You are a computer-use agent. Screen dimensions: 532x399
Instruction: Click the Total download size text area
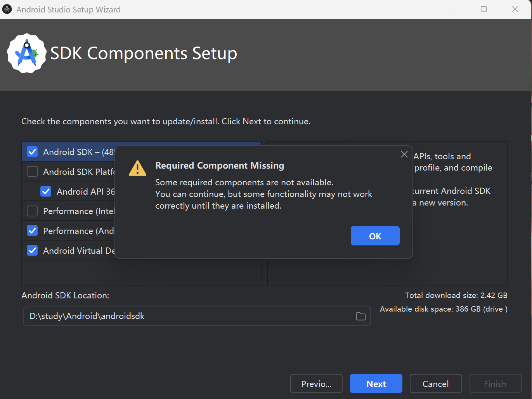tap(456, 295)
